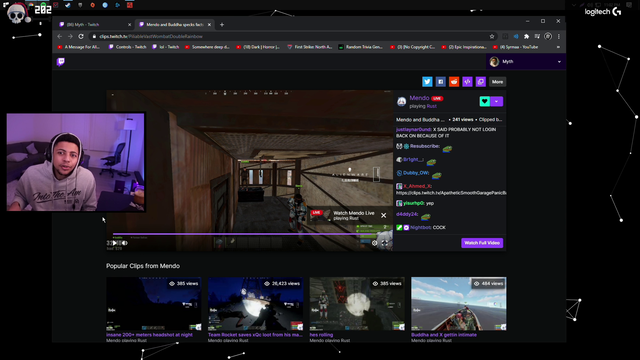Click 'hes rolling' clip title link
This screenshot has height=360, width=640.
click(321, 335)
